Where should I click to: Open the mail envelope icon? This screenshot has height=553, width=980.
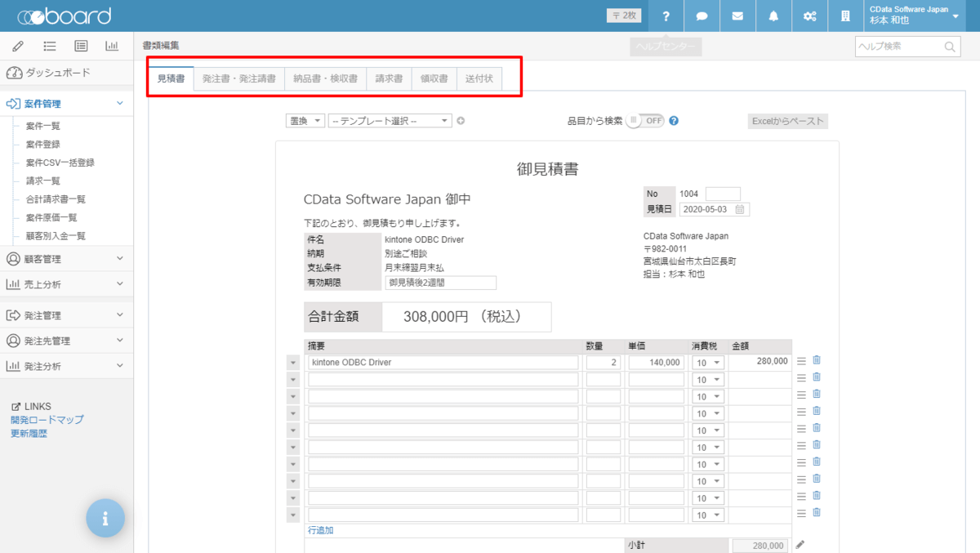(x=737, y=16)
